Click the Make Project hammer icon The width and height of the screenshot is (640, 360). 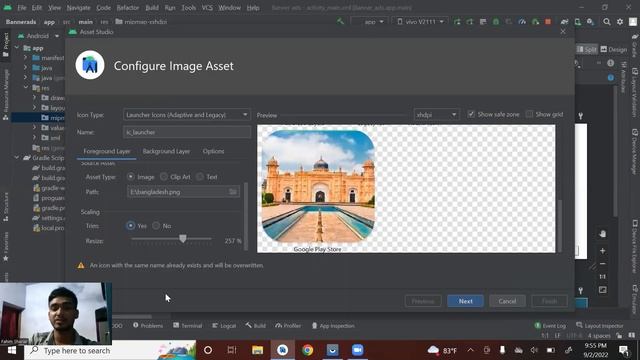pyautogui.click(x=340, y=21)
